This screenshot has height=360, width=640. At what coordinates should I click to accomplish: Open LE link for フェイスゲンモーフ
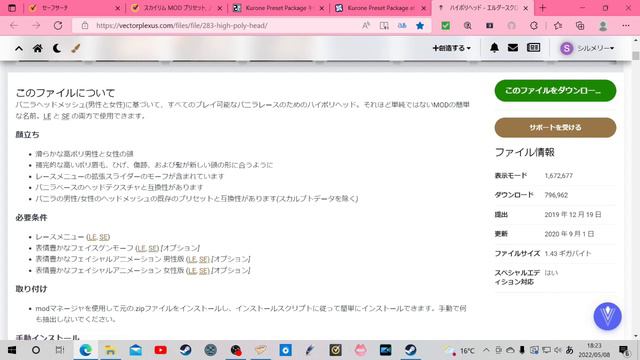(x=141, y=248)
